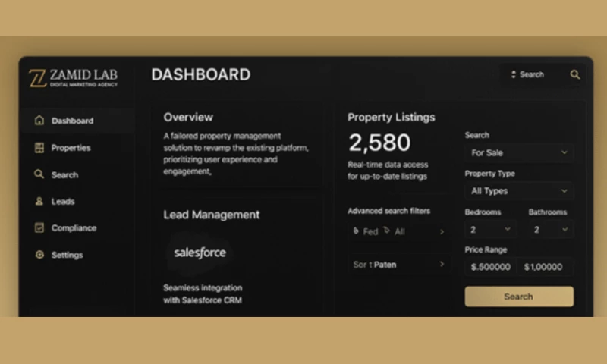Open the Compliance section
This screenshot has height=364, width=607.
click(79, 227)
